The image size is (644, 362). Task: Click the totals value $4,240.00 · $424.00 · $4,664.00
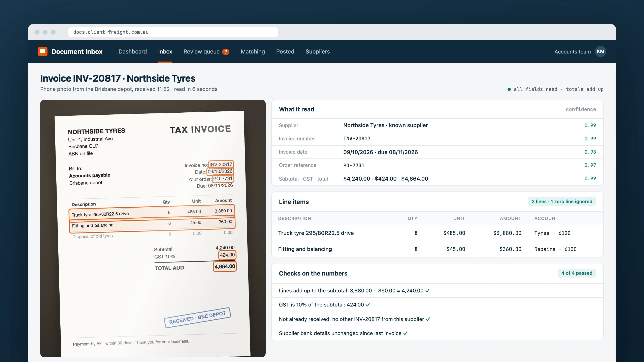pos(386,179)
